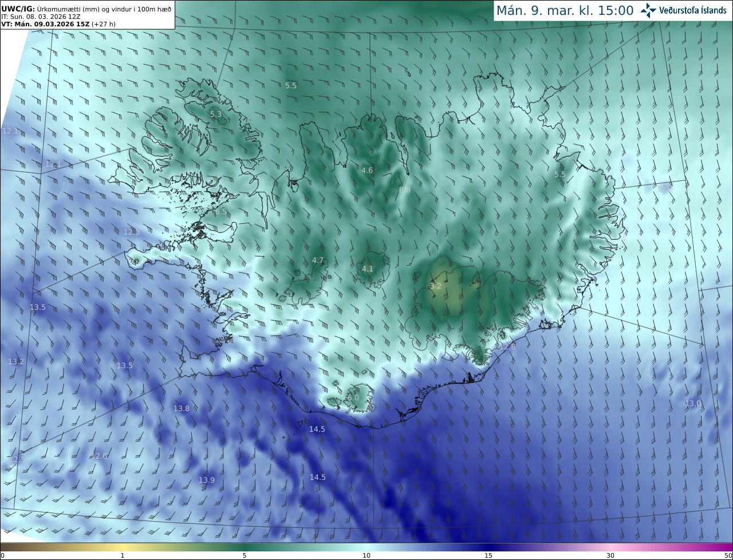The image size is (733, 560).
Task: Click the 13.2 value at the western edge
Action: 16,362
